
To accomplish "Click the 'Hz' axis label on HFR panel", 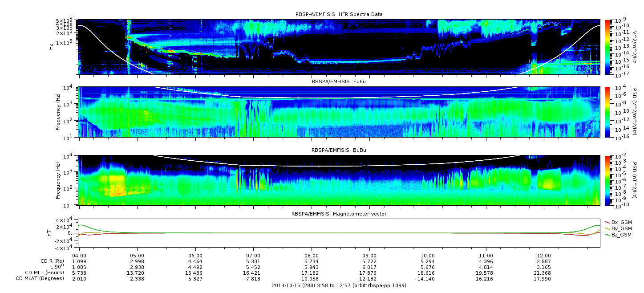I will [x=51, y=46].
